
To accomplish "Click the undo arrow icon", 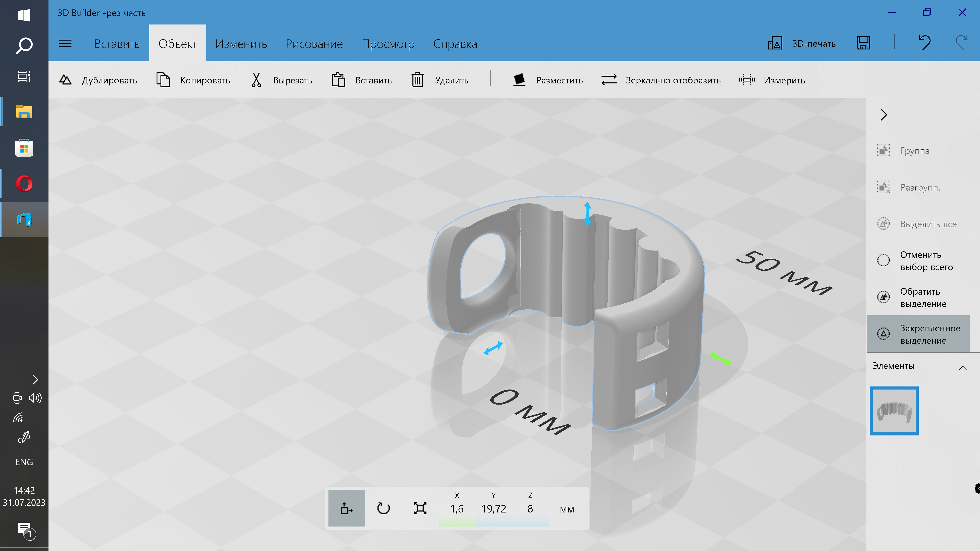I will coord(924,43).
